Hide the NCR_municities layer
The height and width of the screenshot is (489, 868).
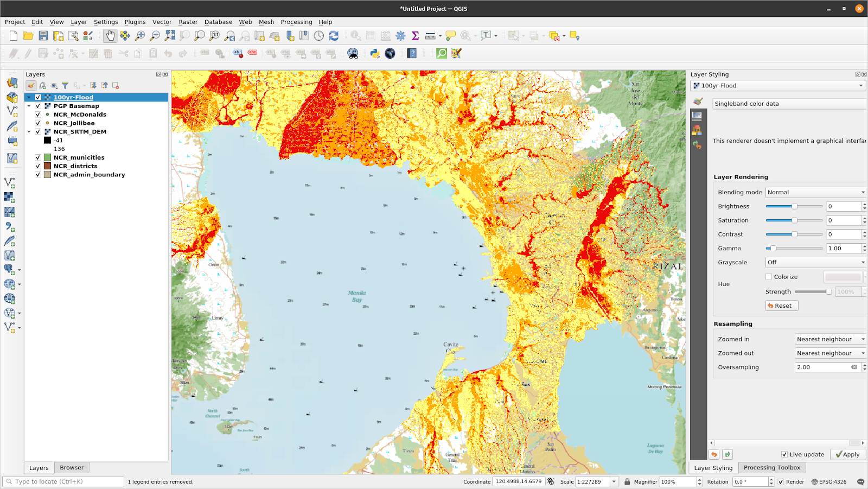(x=37, y=157)
